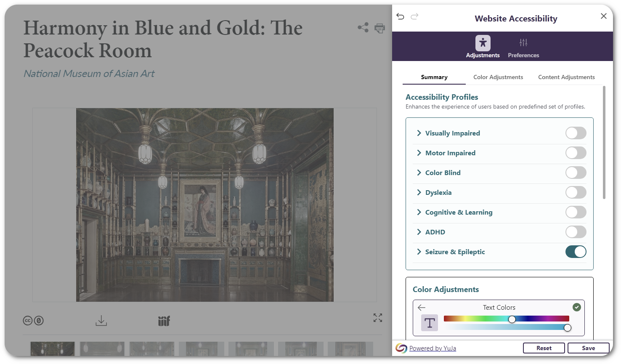Expand the Color Blind profile details
This screenshot has height=364, width=621.
[419, 173]
